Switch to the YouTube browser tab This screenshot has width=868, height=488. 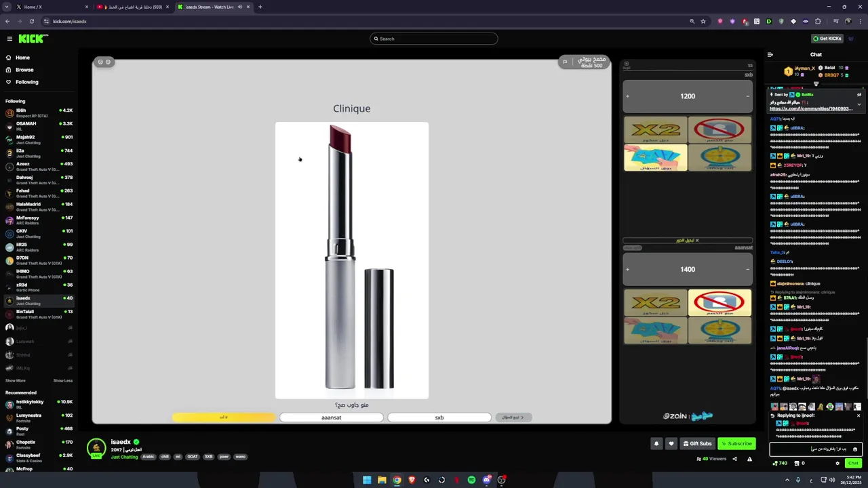[x=132, y=7]
